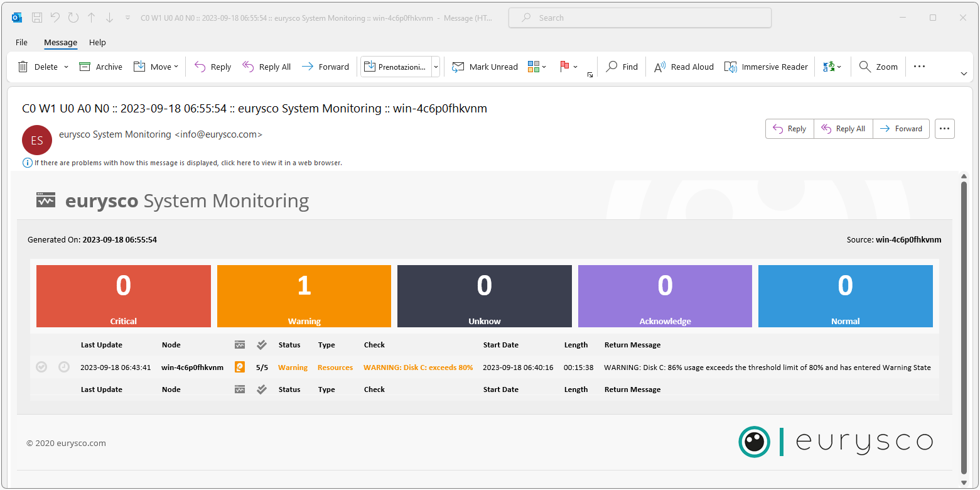
Task: Mark the message as Unread
Action: click(485, 67)
